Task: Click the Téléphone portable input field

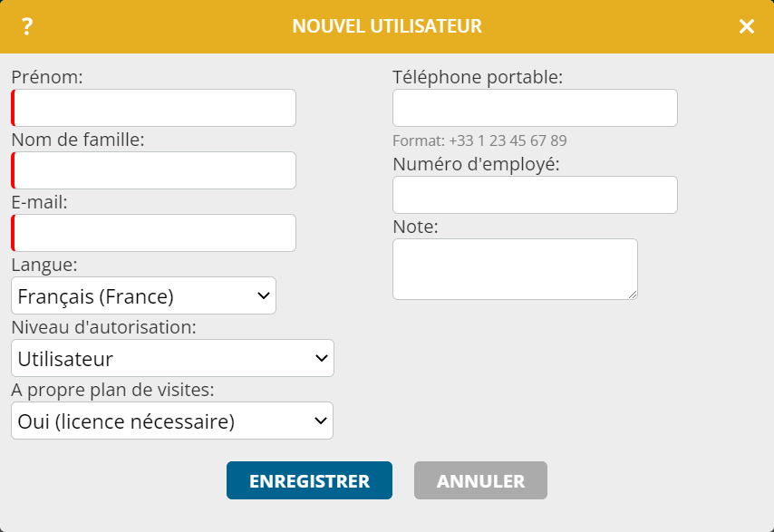Action: (x=535, y=108)
